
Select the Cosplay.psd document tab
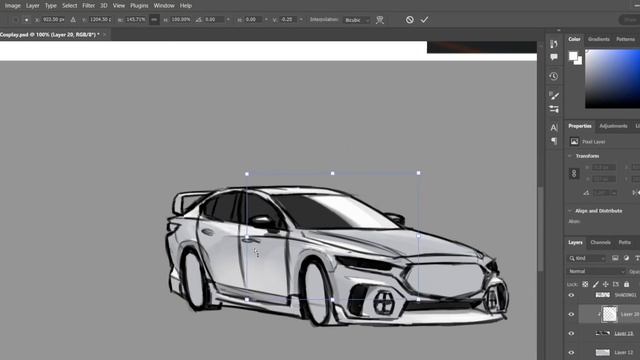[49, 35]
